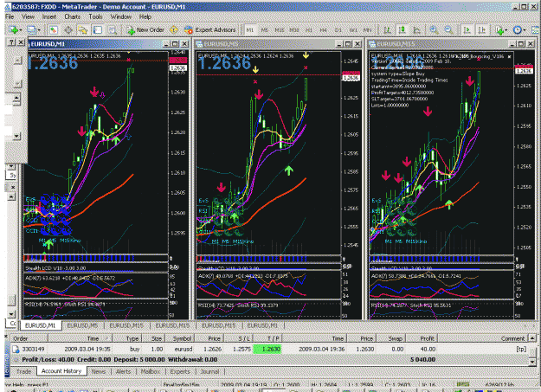The height and width of the screenshot is (392, 541).
Task: Open the Strategy Tester icon
Action: (x=113, y=30)
